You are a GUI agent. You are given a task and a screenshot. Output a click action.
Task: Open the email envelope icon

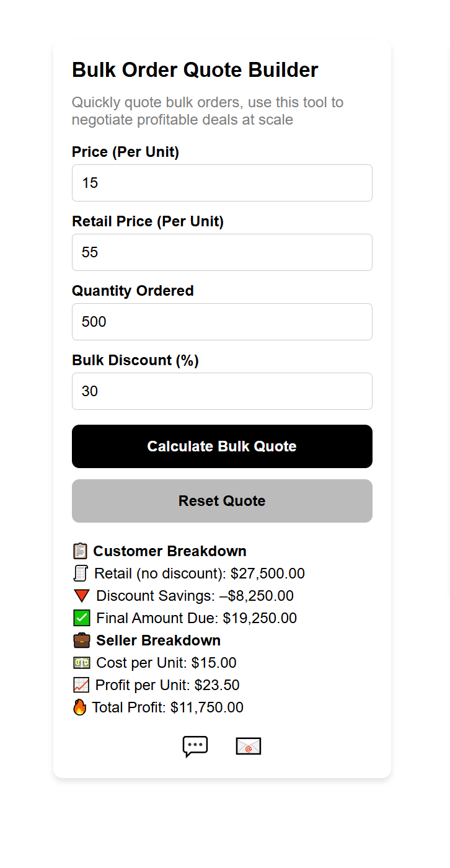248,746
